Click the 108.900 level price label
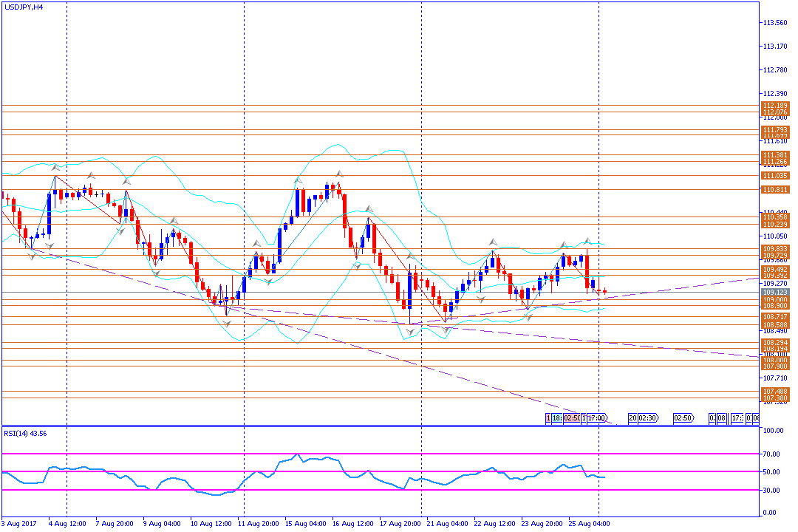 (775, 305)
